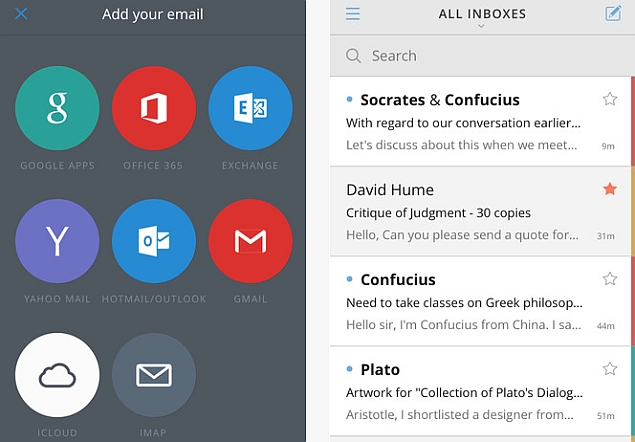Open the hamburger menu in All Inboxes
This screenshot has width=635, height=442.
click(x=353, y=14)
